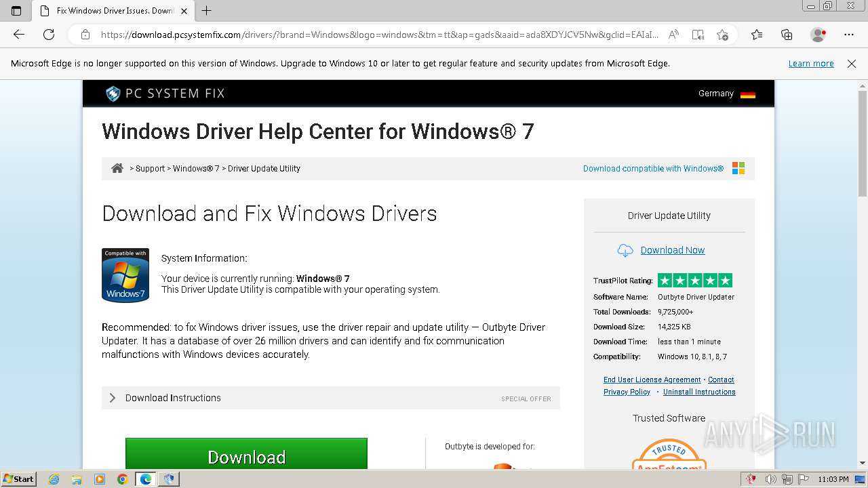Open End User License Agreement link
868x488 pixels.
coord(652,380)
